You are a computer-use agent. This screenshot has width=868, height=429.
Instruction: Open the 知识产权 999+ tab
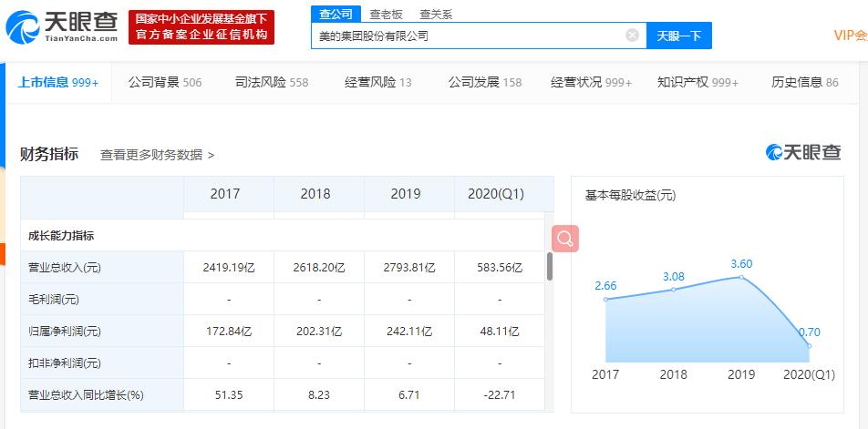point(698,83)
